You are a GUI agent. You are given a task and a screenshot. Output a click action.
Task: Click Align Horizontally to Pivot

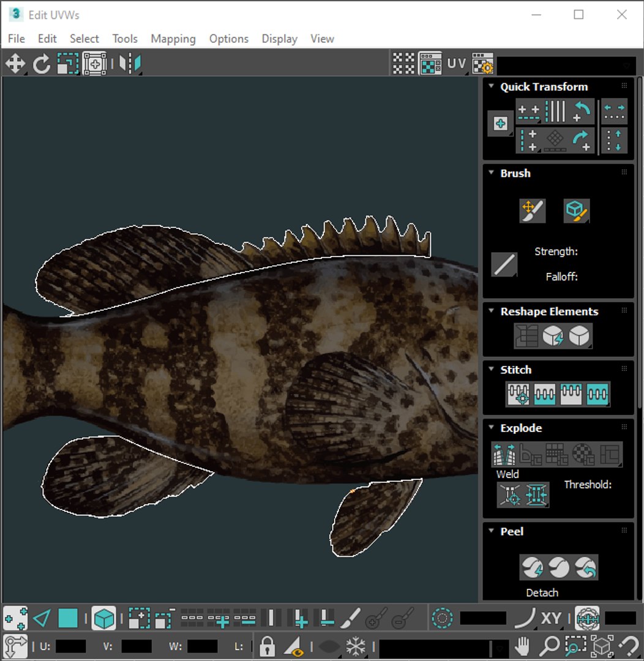click(x=528, y=111)
